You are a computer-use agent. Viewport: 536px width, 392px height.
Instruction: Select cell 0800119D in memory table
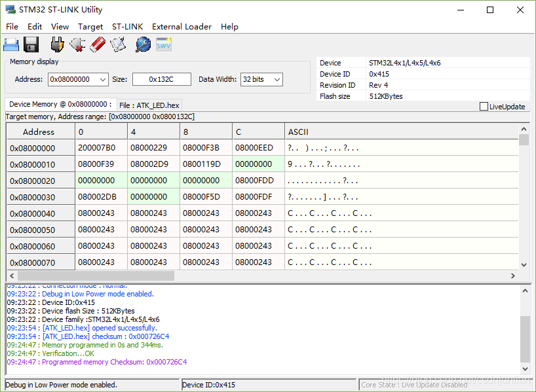[x=206, y=164]
